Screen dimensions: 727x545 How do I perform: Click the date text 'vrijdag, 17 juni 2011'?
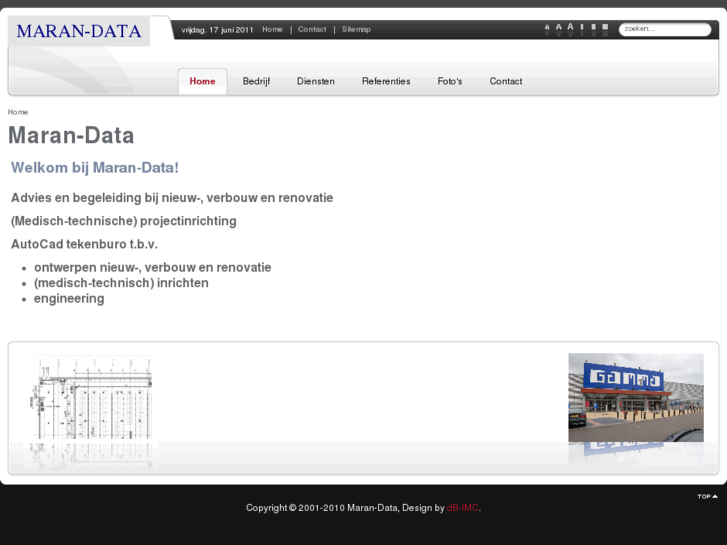(x=217, y=30)
